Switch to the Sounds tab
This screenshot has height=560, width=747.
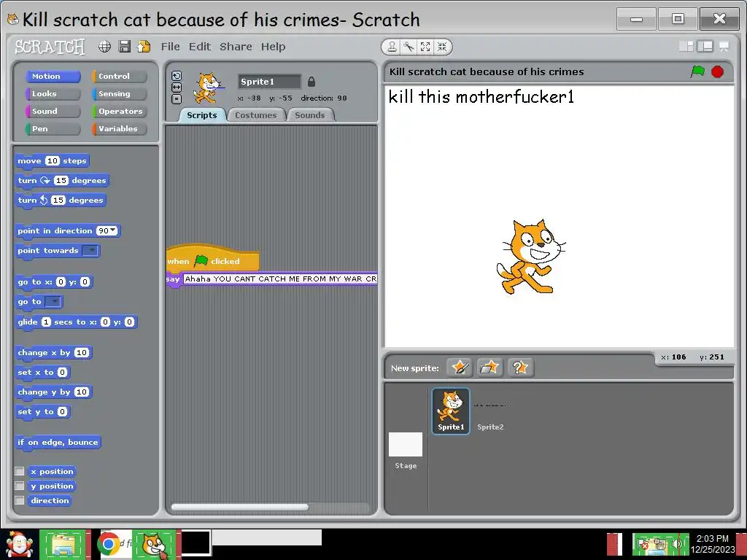(x=309, y=115)
